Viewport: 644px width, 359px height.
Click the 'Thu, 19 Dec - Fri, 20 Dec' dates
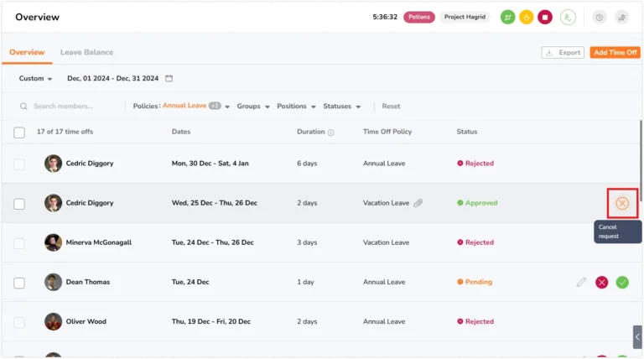210,321
